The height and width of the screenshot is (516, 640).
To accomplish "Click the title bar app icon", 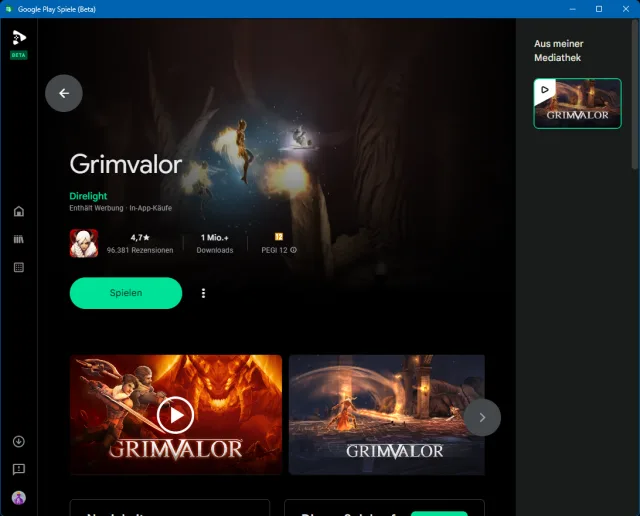I will pyautogui.click(x=8, y=9).
